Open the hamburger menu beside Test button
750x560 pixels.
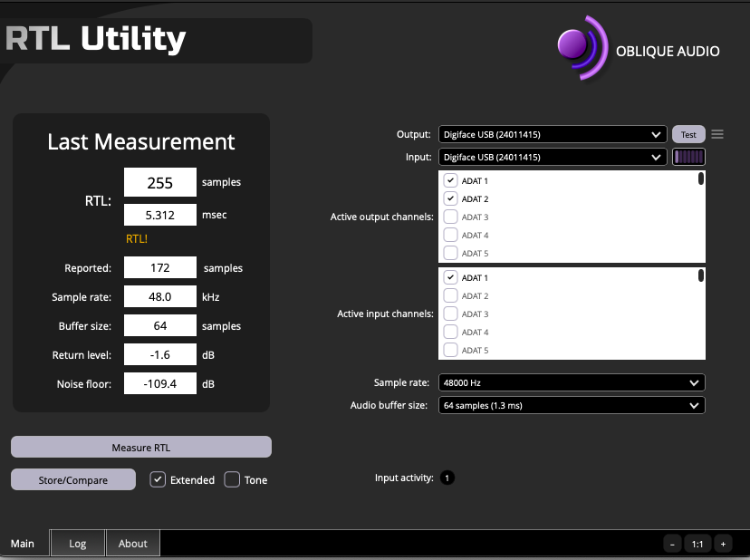[x=717, y=134]
